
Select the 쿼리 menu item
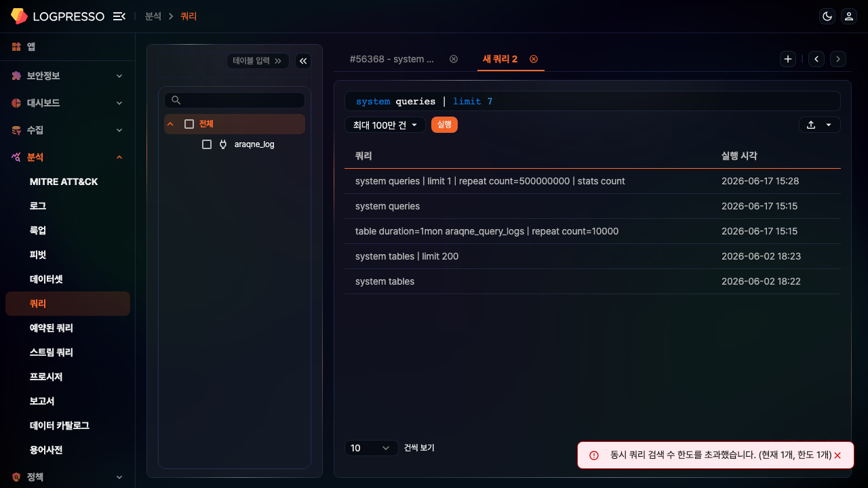tap(68, 304)
